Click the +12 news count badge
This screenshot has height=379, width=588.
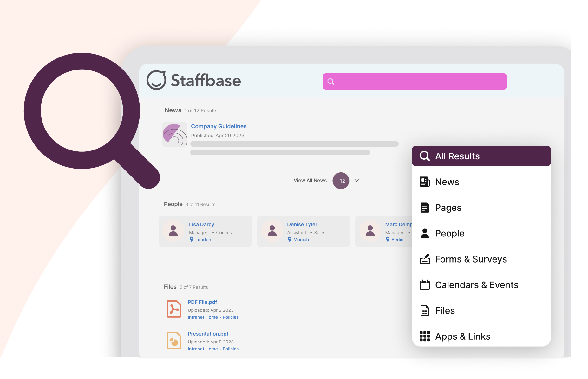pos(341,181)
